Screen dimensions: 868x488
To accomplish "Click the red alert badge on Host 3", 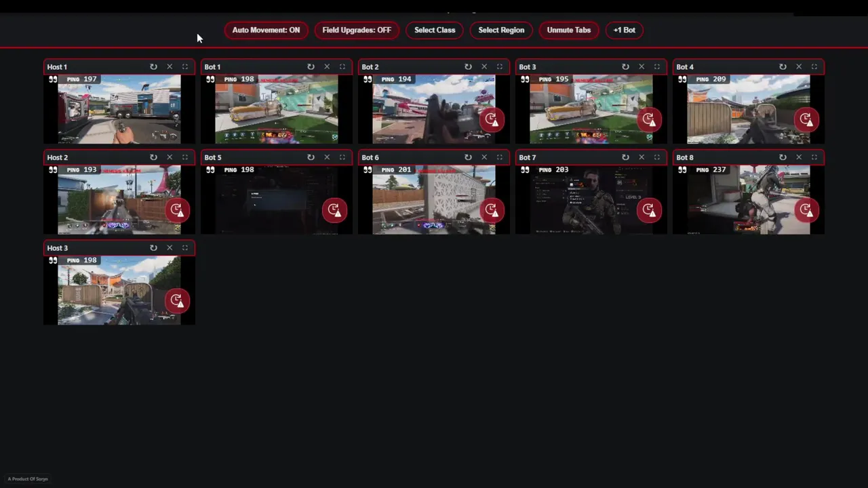I will [177, 300].
